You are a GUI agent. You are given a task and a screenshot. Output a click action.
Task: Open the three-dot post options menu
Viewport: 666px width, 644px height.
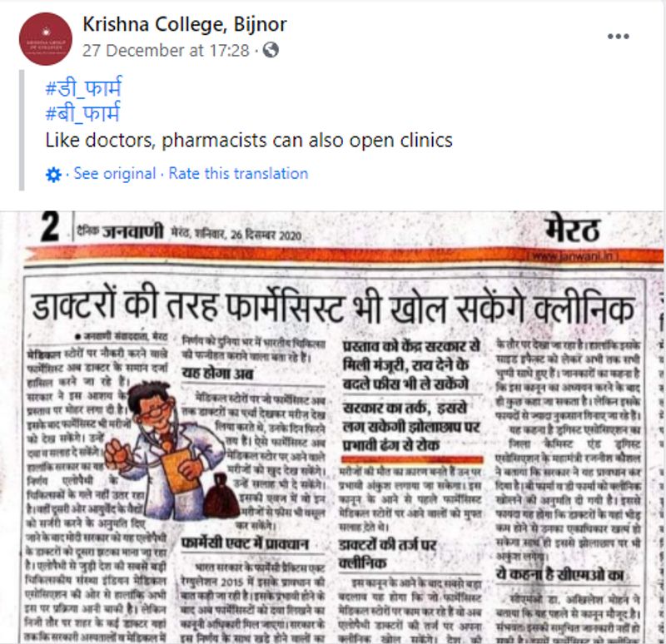(x=618, y=37)
